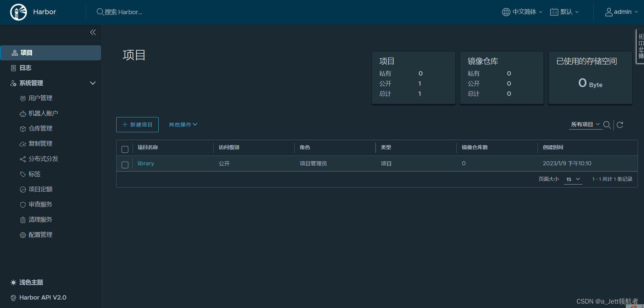The width and height of the screenshot is (644, 308).
Task: Click the 标签 tag icon
Action: [23, 174]
